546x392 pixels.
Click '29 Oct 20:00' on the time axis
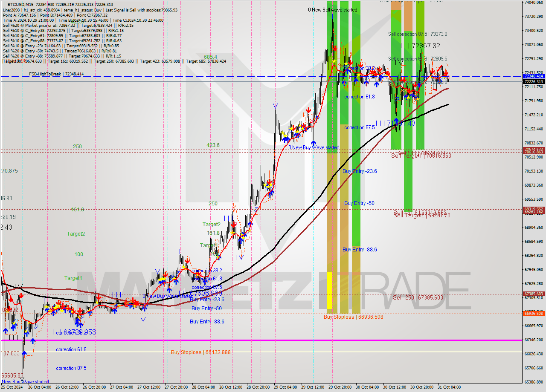pos(340,387)
